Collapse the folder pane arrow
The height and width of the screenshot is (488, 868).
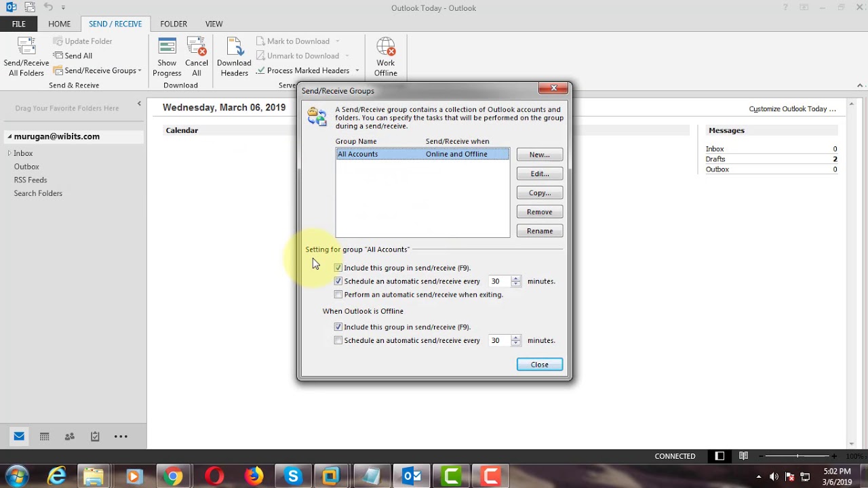click(x=139, y=103)
